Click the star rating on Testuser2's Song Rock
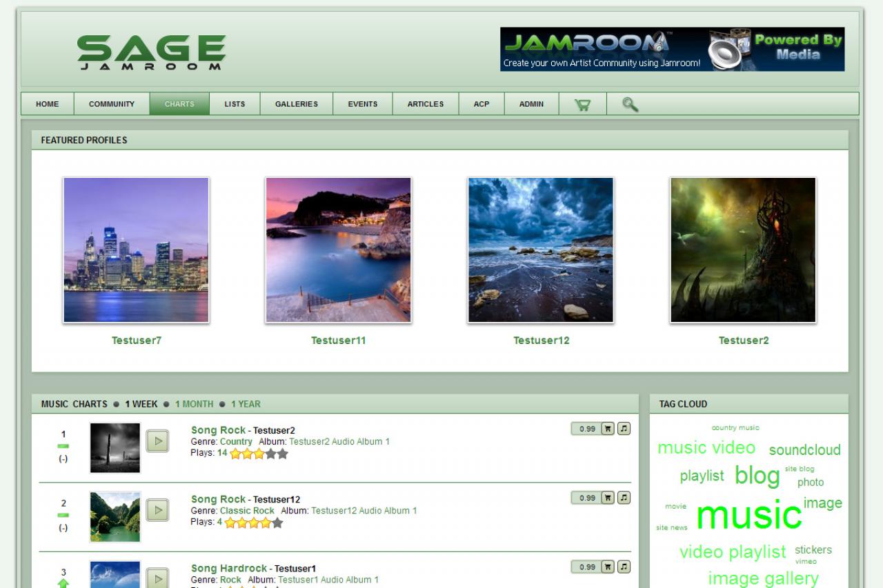Viewport: 883px width, 588px height. [x=259, y=454]
